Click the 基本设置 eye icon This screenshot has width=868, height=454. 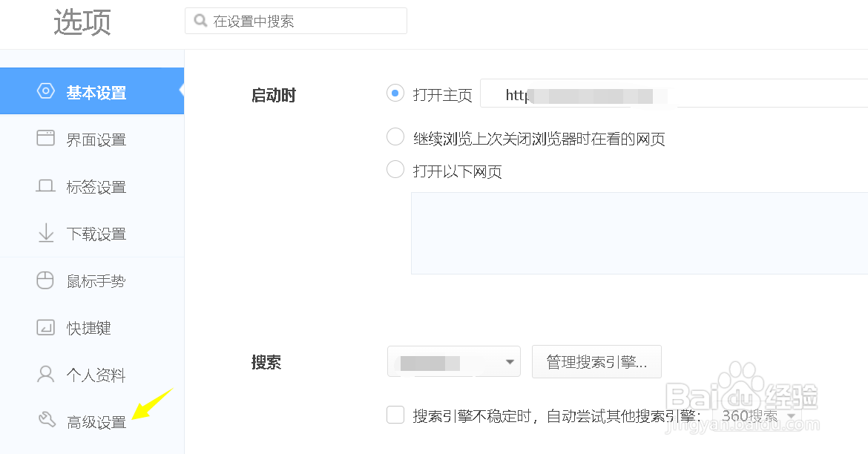46,91
